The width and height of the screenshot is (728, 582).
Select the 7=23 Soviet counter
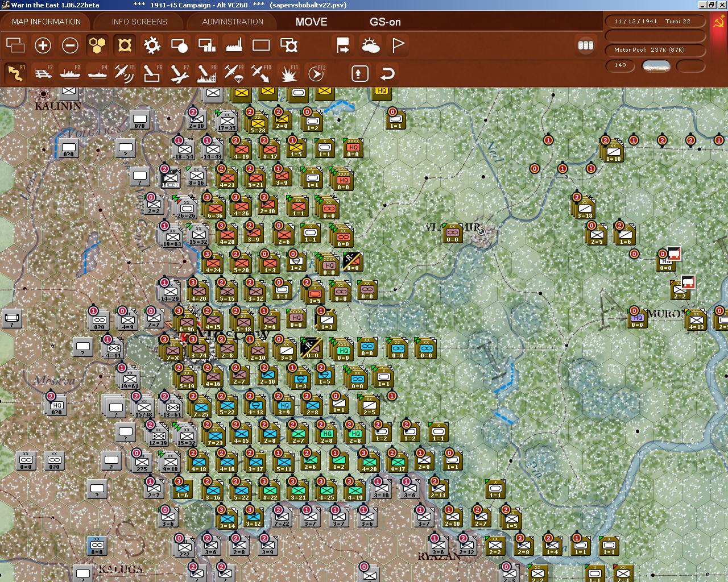214,435
